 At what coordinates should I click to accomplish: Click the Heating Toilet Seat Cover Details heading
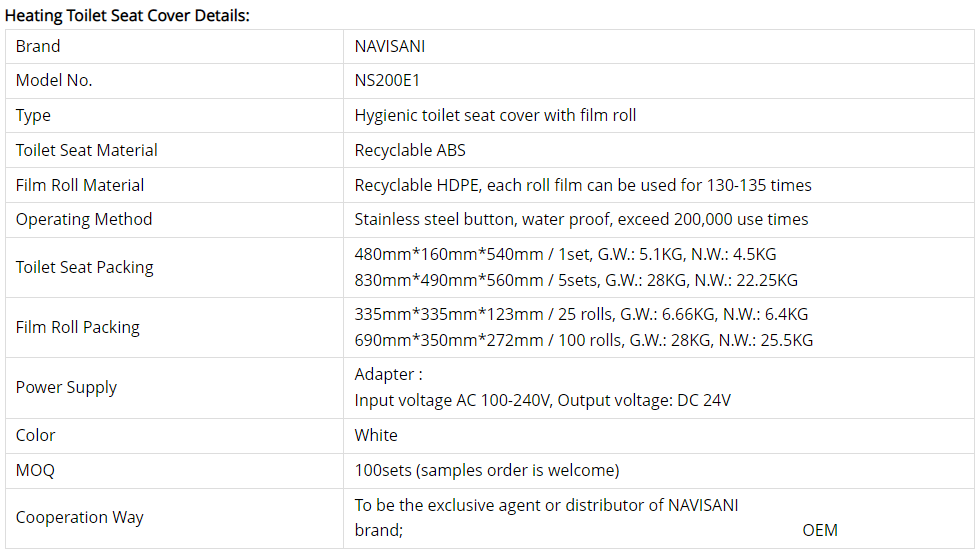127,16
